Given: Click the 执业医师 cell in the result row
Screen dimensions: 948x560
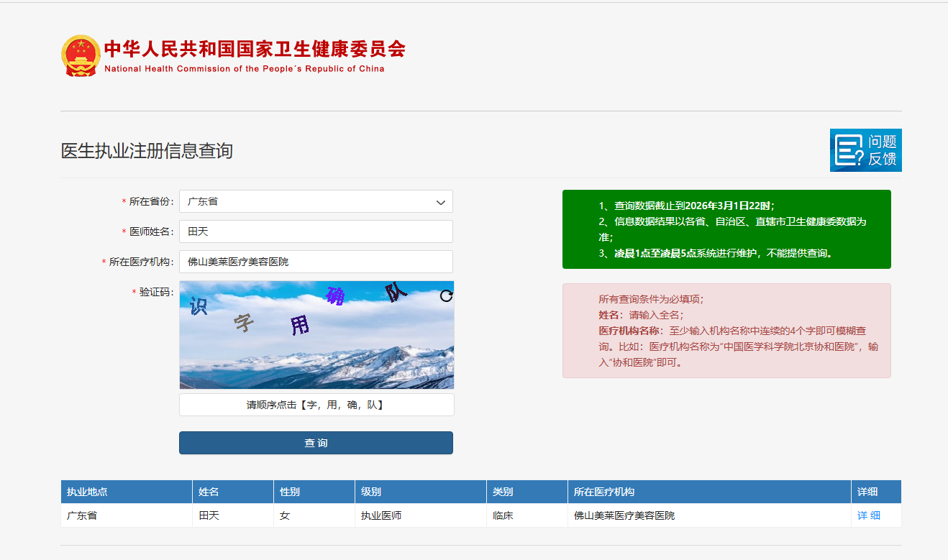Looking at the screenshot, I should click(x=381, y=515).
